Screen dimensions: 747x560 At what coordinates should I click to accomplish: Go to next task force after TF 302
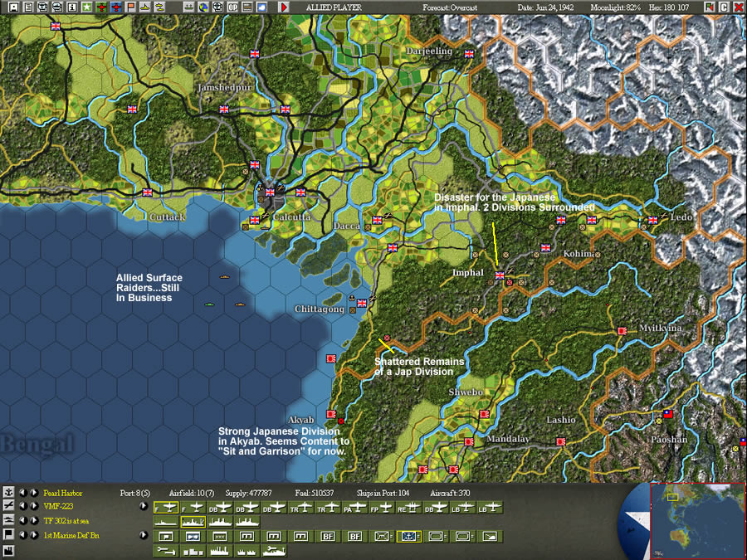coord(34,521)
